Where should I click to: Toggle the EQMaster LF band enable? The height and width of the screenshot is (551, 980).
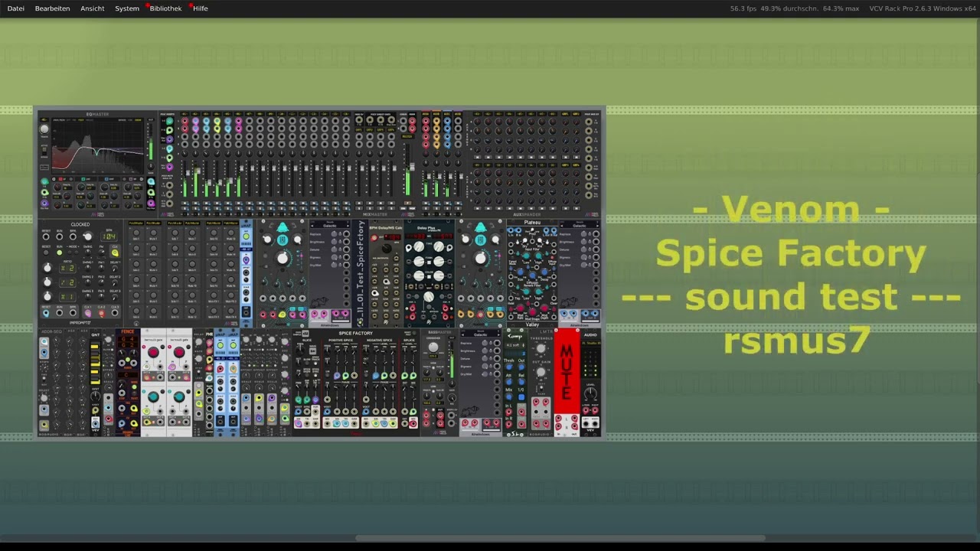[60, 179]
